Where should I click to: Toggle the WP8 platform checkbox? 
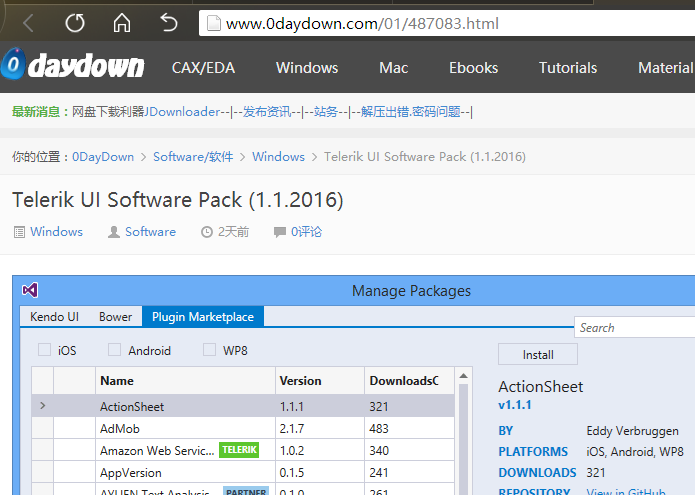[209, 350]
